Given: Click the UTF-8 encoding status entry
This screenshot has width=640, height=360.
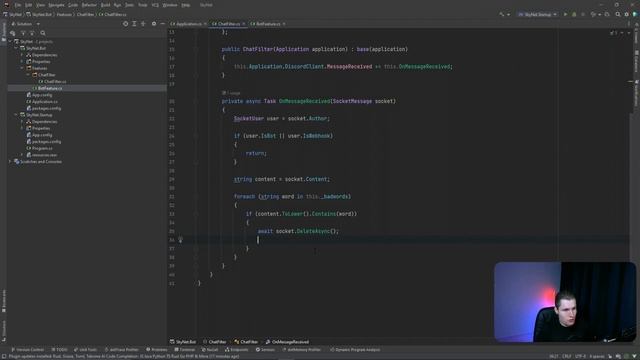Looking at the screenshot, I should click(x=580, y=356).
